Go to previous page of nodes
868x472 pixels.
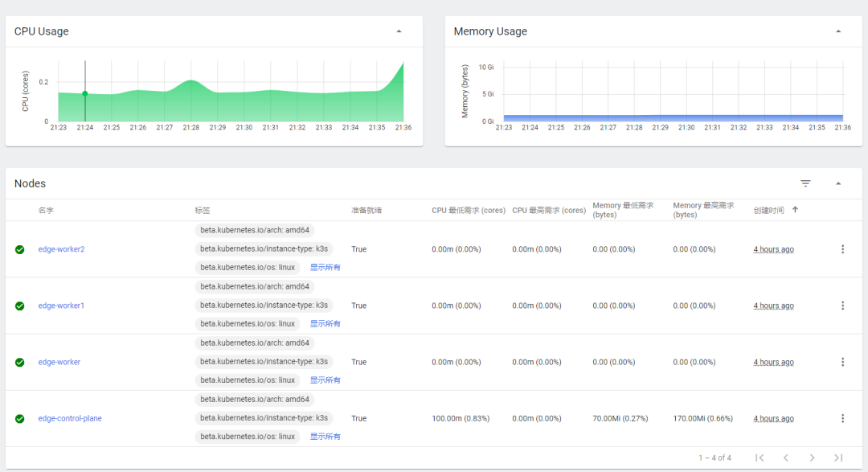tap(786, 458)
